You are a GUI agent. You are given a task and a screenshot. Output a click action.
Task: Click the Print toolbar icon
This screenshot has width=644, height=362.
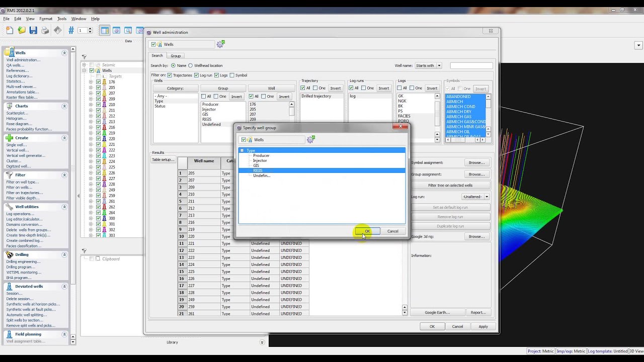tap(45, 31)
